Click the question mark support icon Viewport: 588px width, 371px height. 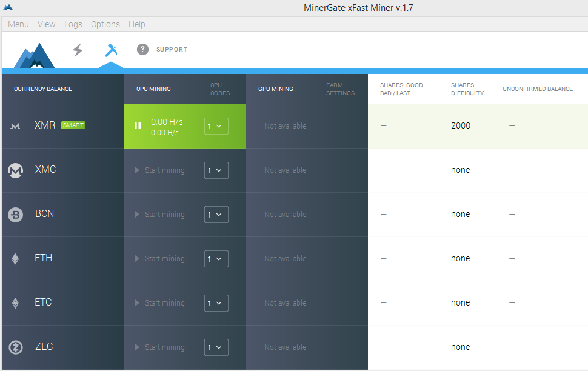[x=142, y=49]
